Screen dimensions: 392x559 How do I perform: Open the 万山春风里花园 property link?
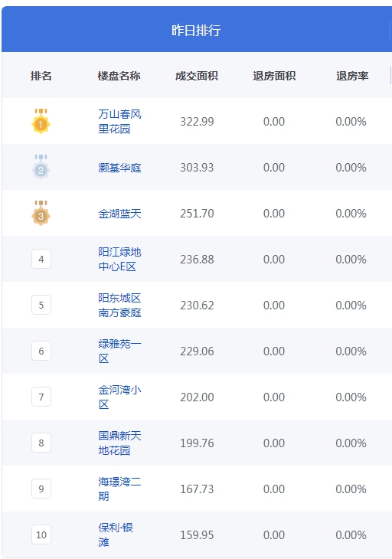pyautogui.click(x=119, y=121)
